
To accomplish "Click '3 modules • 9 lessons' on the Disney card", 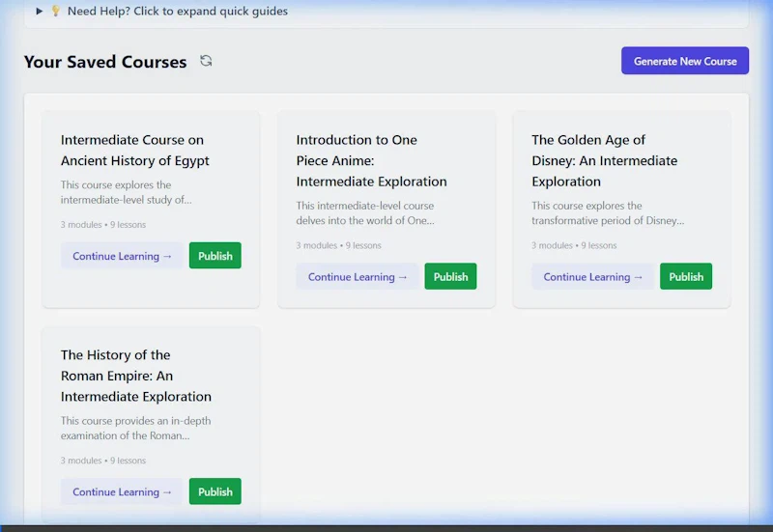I will coord(574,245).
